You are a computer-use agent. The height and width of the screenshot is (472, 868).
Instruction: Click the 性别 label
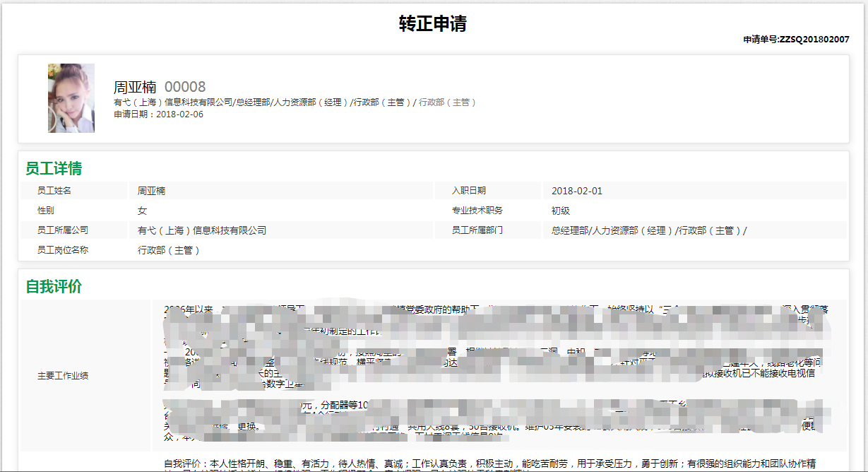[x=46, y=211]
